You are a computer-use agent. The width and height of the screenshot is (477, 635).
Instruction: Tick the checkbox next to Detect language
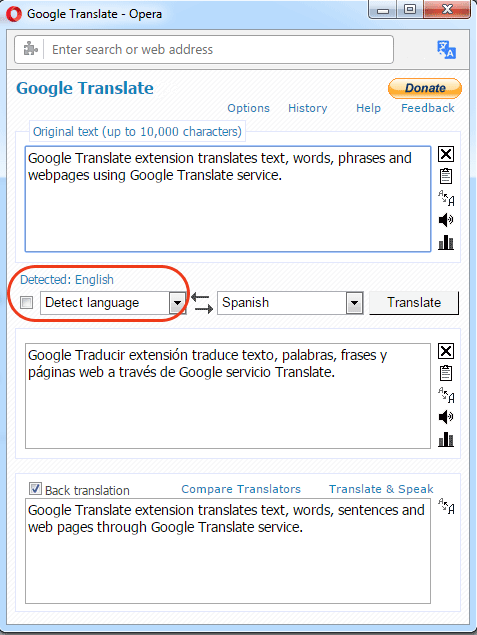(27, 303)
